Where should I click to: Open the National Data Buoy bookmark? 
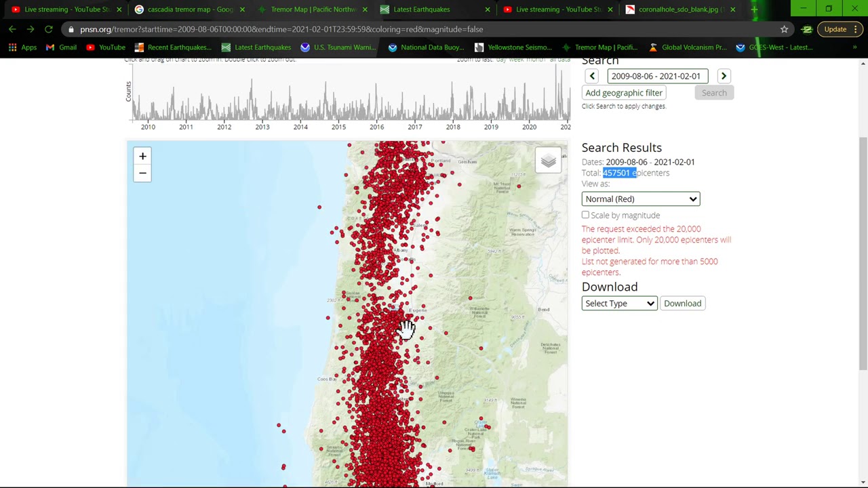[425, 47]
